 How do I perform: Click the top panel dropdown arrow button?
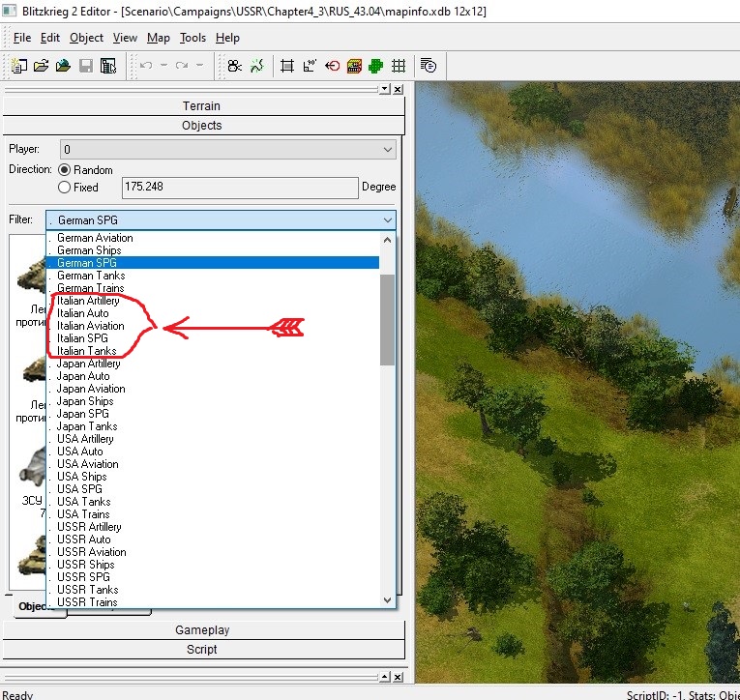pos(385,89)
